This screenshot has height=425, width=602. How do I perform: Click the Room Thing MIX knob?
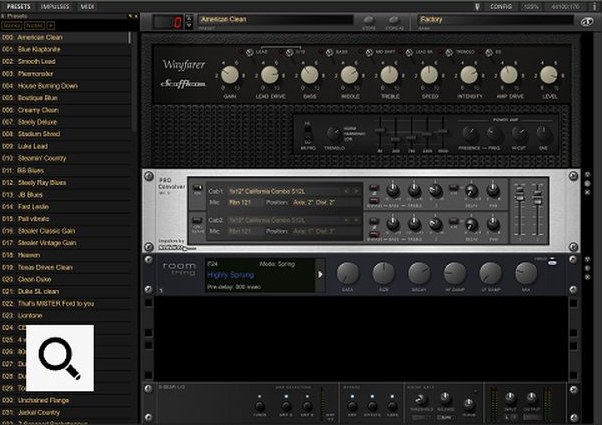(526, 273)
